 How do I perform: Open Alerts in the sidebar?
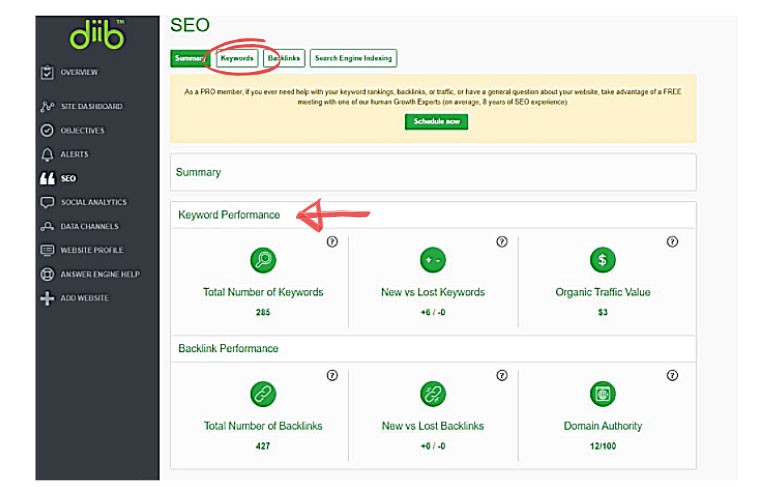click(x=74, y=155)
